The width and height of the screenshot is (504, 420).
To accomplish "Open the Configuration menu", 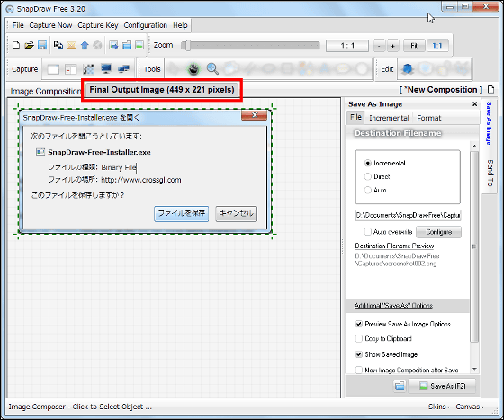I will tap(145, 25).
